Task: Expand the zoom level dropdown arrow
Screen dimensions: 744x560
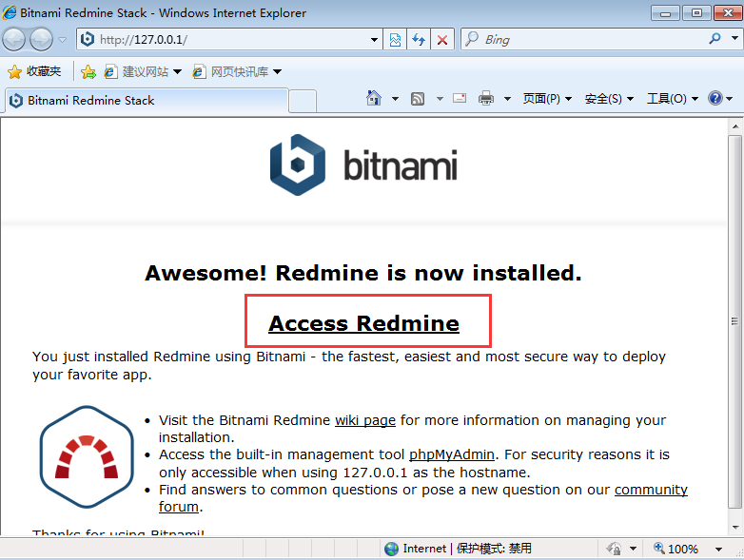Action: 718,550
